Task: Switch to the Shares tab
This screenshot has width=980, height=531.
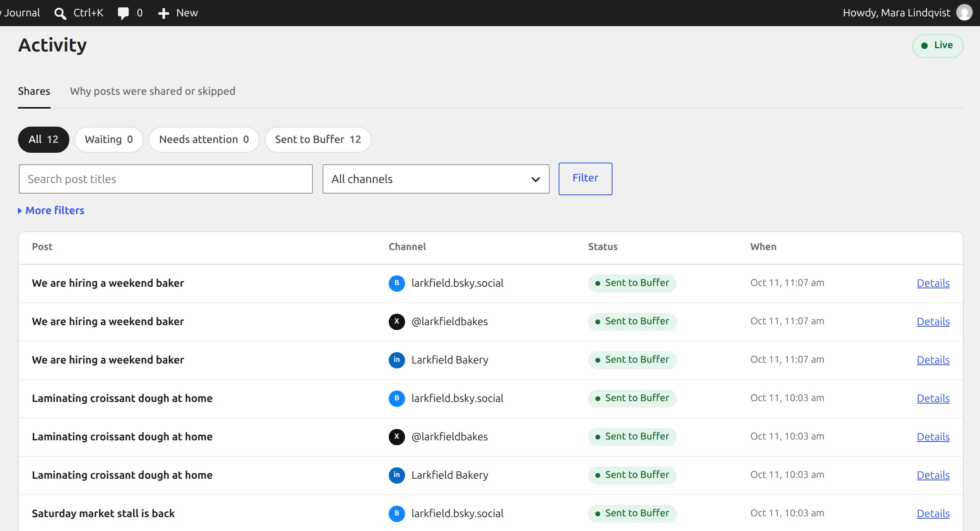Action: 34,91
